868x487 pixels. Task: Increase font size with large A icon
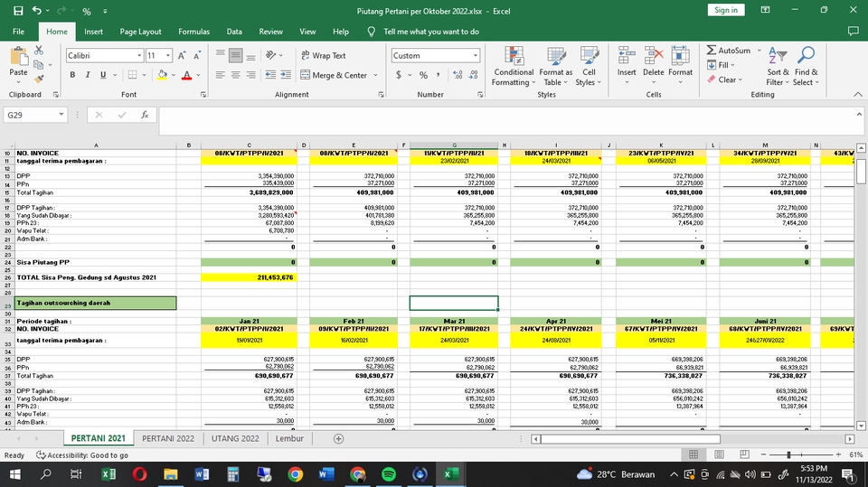tap(182, 55)
